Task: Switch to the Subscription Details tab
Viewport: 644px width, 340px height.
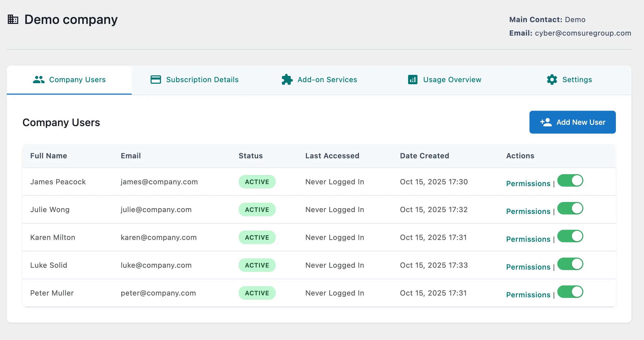Action: (202, 80)
